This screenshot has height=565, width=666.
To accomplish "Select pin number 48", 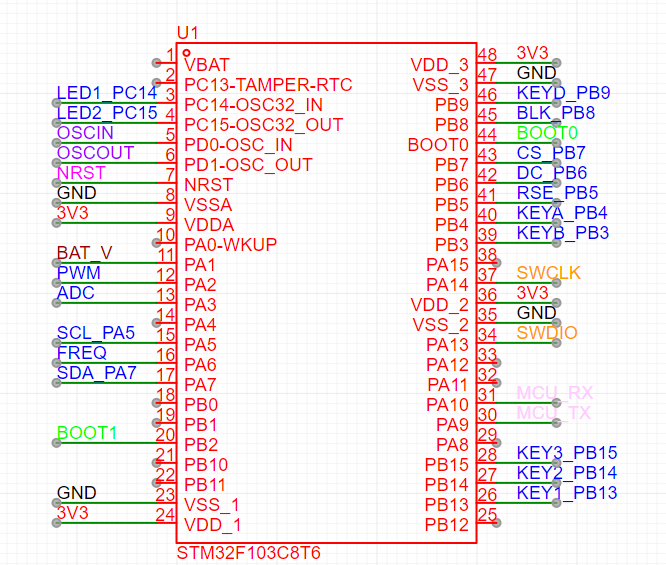I will [x=487, y=55].
